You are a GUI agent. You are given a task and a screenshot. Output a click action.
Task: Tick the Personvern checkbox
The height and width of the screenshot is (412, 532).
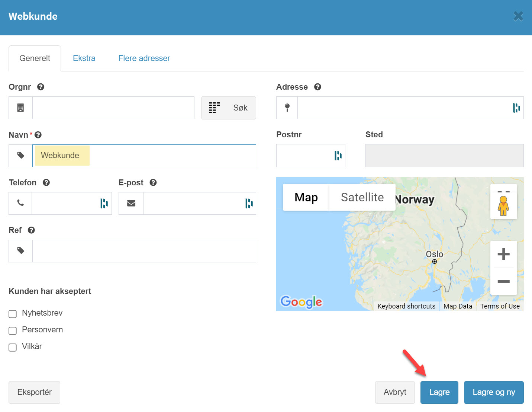pos(13,330)
